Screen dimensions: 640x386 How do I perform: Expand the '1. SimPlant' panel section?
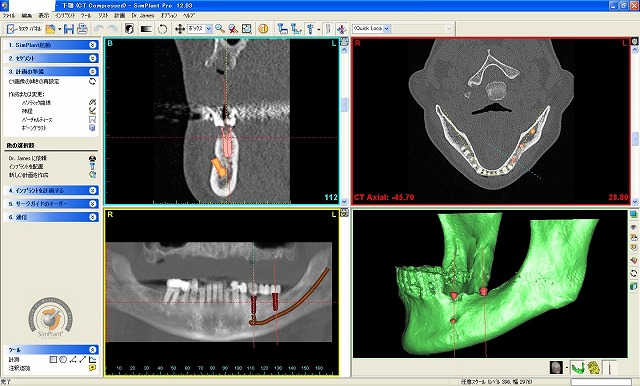click(x=93, y=45)
